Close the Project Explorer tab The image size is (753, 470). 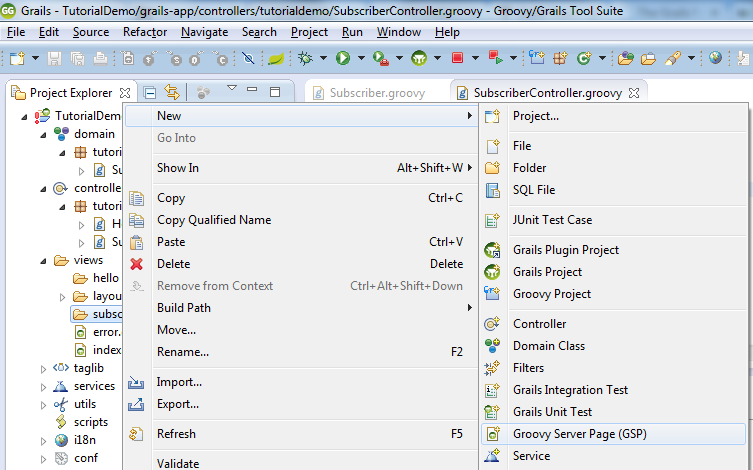coord(125,93)
